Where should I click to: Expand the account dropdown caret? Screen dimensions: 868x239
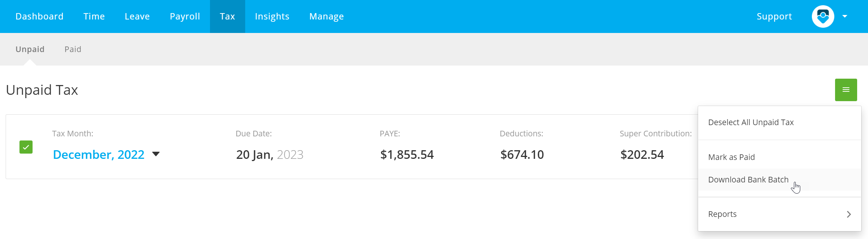tap(845, 16)
